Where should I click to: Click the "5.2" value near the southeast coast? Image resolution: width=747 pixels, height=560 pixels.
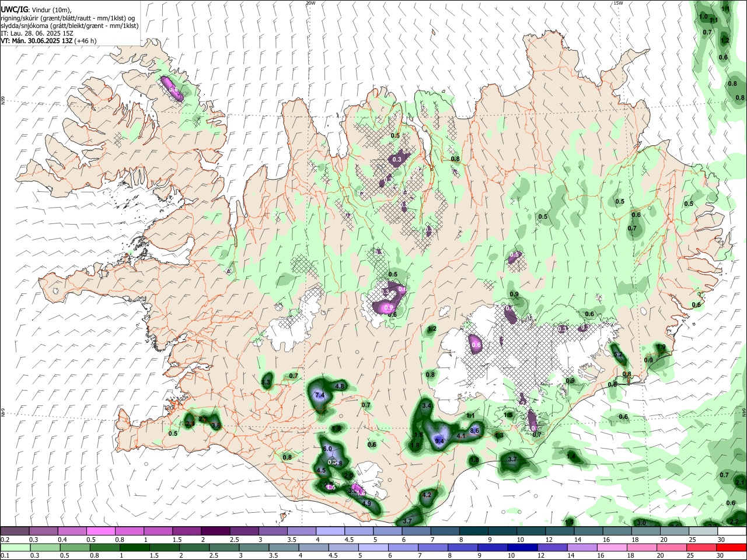point(619,355)
